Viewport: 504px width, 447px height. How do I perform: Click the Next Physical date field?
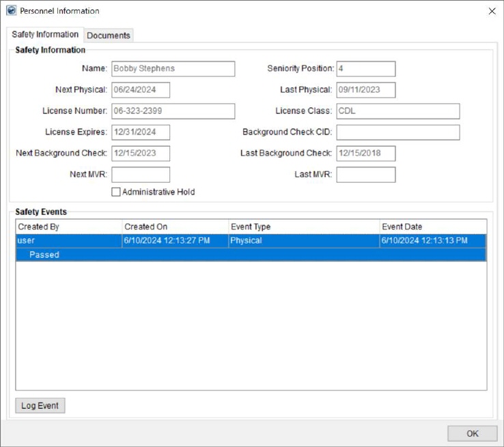141,90
